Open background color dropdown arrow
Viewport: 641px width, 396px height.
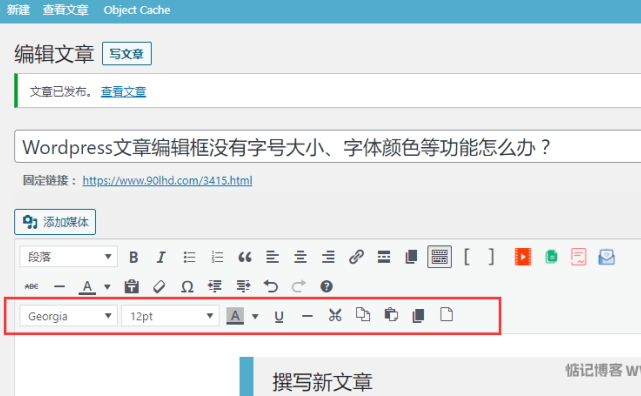point(255,316)
